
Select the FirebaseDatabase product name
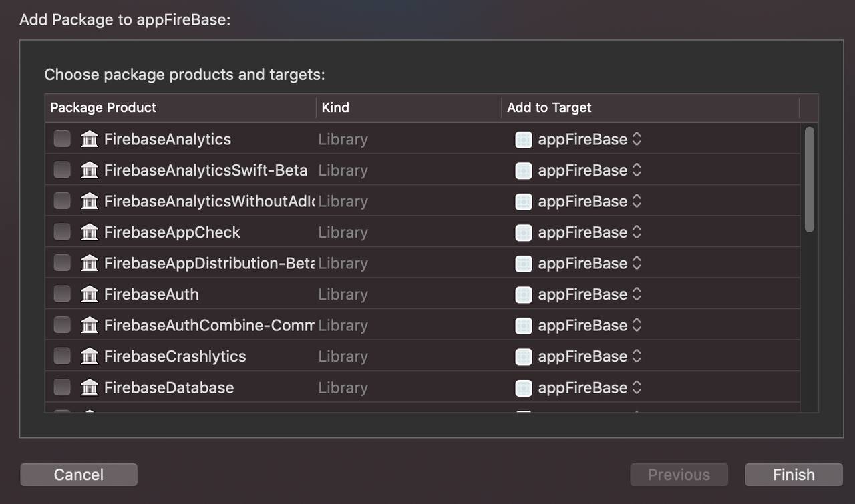point(169,387)
